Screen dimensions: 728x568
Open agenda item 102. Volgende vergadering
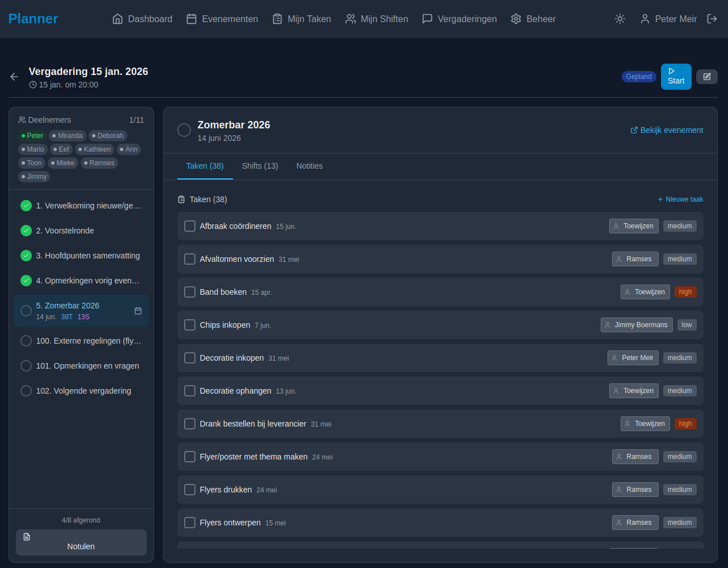click(81, 391)
